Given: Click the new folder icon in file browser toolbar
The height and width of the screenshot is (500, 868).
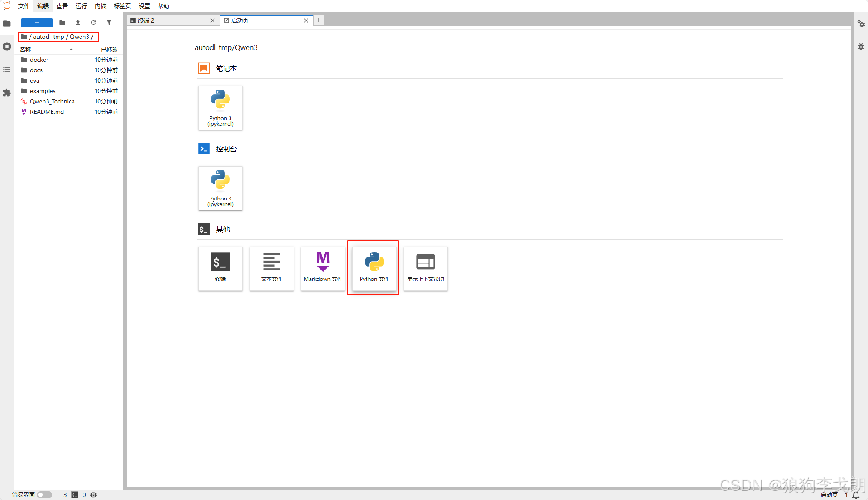Looking at the screenshot, I should [x=62, y=23].
